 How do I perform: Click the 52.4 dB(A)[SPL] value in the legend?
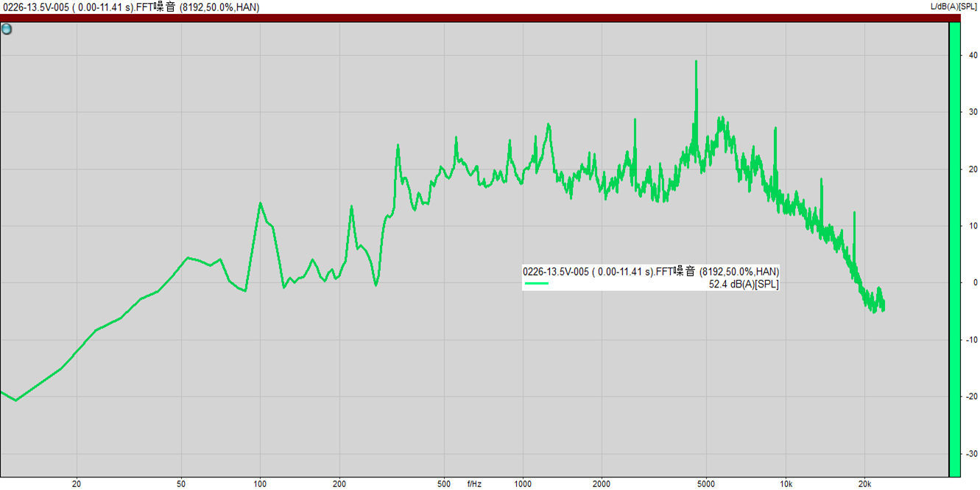[x=743, y=284]
